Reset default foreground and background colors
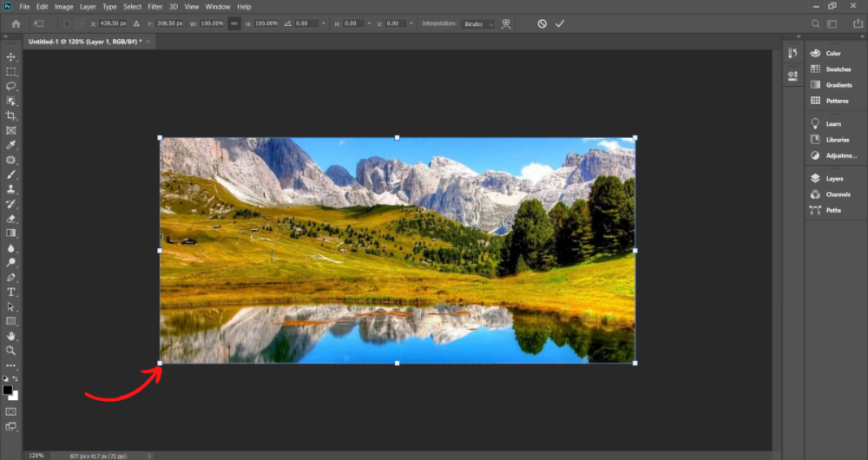868x460 pixels. click(5, 379)
